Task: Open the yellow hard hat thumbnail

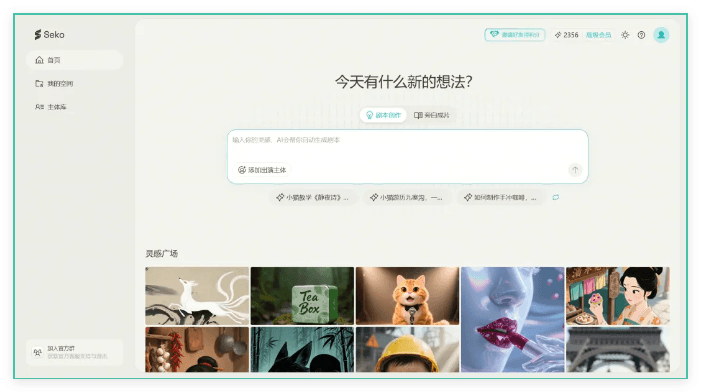Action: [x=407, y=350]
